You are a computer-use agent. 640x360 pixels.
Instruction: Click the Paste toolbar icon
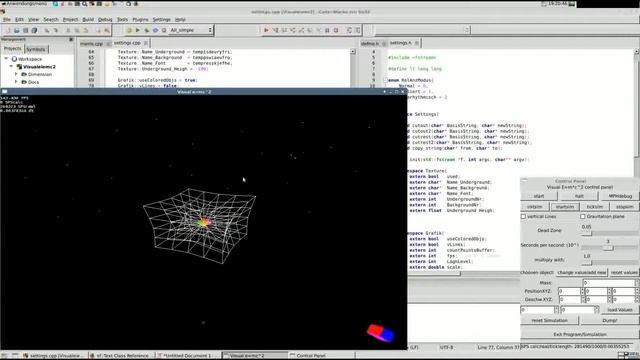pos(86,30)
